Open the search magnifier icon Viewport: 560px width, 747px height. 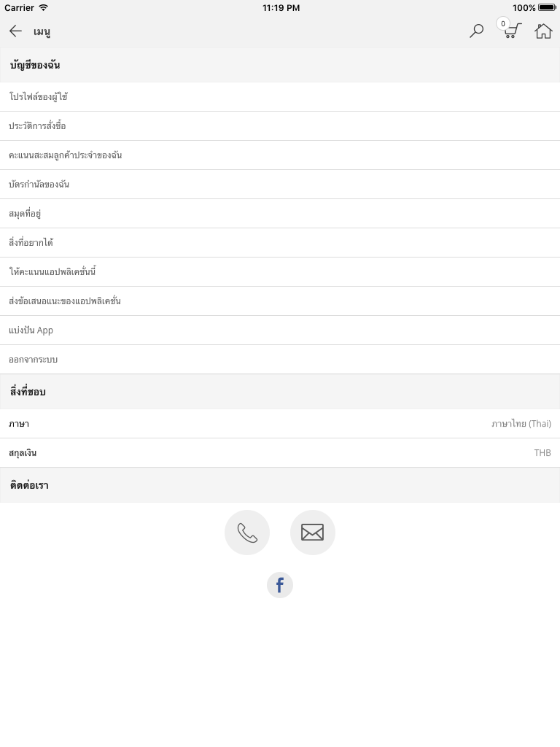click(x=476, y=31)
